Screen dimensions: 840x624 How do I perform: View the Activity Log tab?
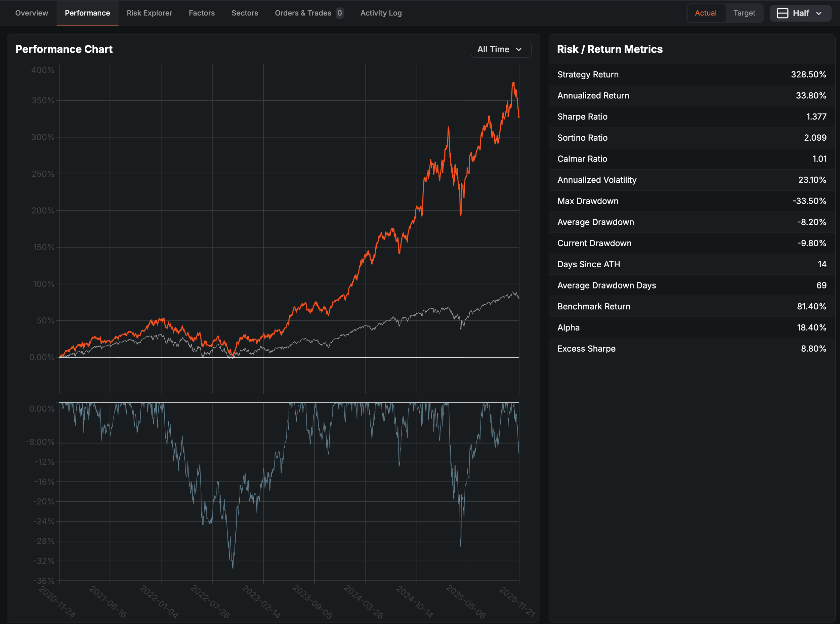(x=380, y=13)
